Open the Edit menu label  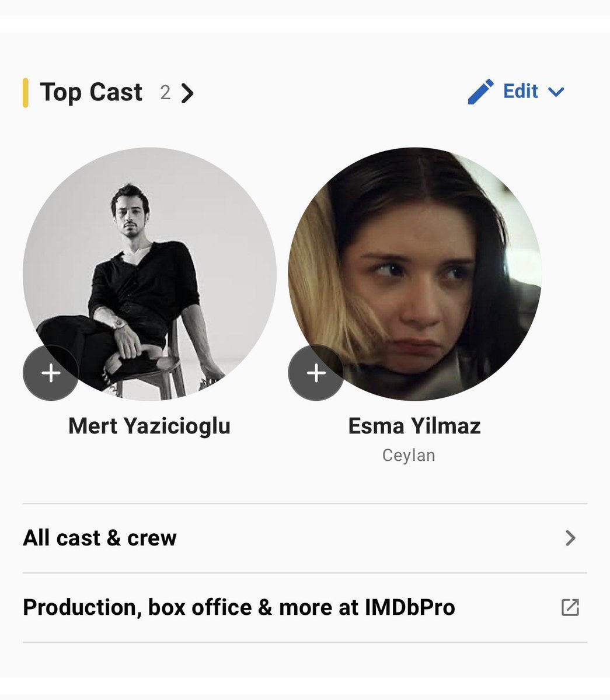pyautogui.click(x=521, y=91)
